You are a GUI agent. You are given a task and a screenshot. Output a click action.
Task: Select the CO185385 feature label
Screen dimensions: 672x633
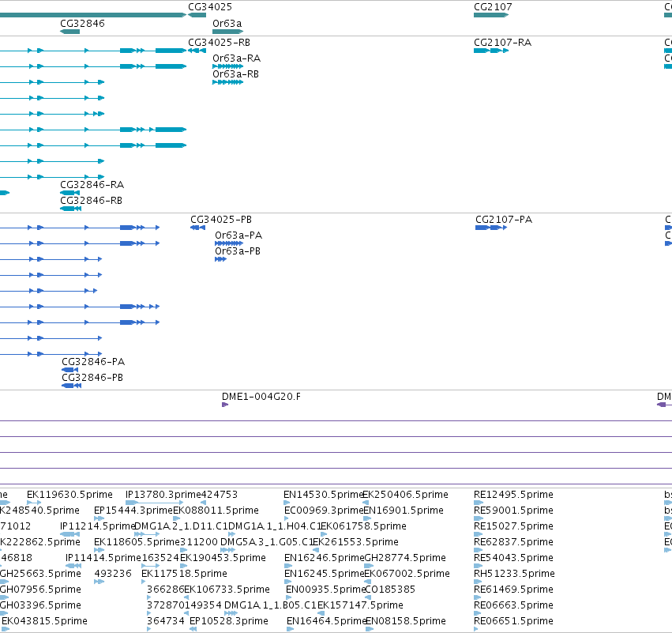pyautogui.click(x=390, y=590)
